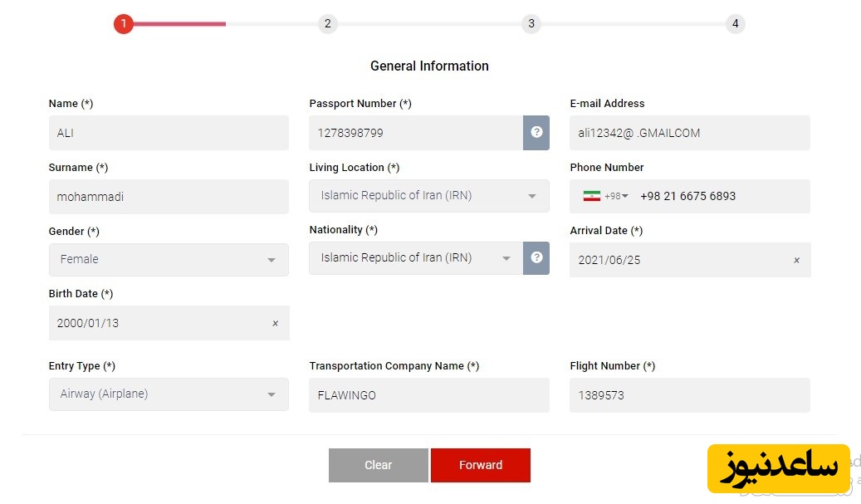Clear the Arrival Date with x icon
Viewport: 861px width, 504px height.
click(x=796, y=261)
